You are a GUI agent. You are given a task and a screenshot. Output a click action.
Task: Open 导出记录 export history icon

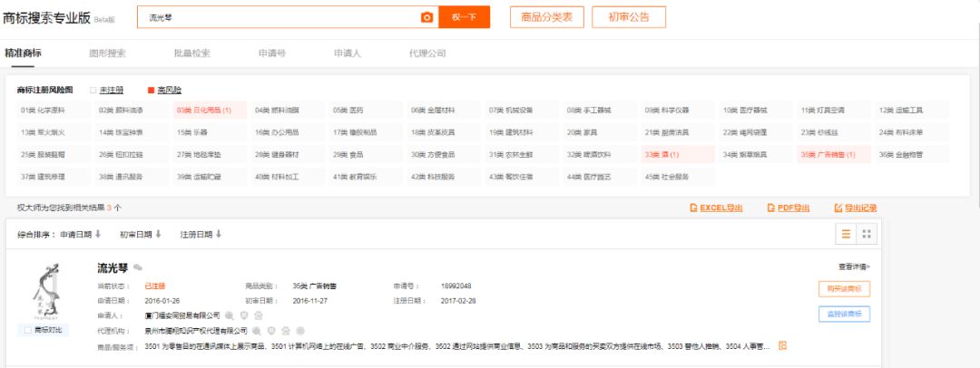pyautogui.click(x=838, y=208)
